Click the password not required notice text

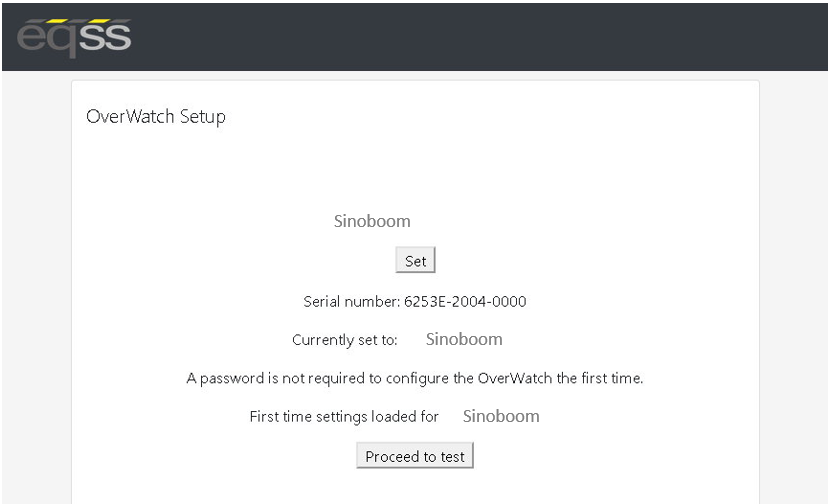tap(415, 378)
